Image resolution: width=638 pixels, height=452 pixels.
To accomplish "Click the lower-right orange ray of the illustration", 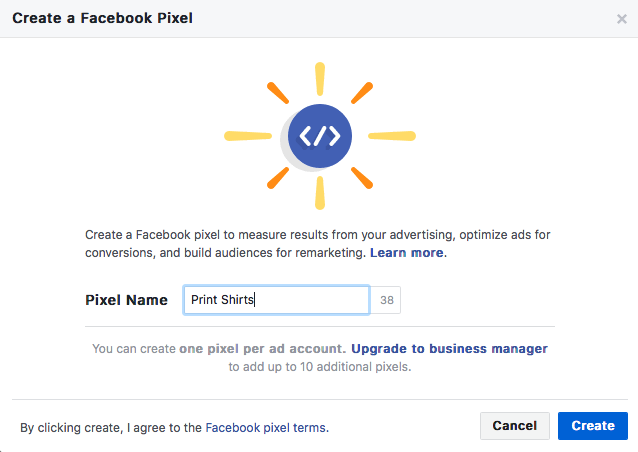I will tap(362, 178).
